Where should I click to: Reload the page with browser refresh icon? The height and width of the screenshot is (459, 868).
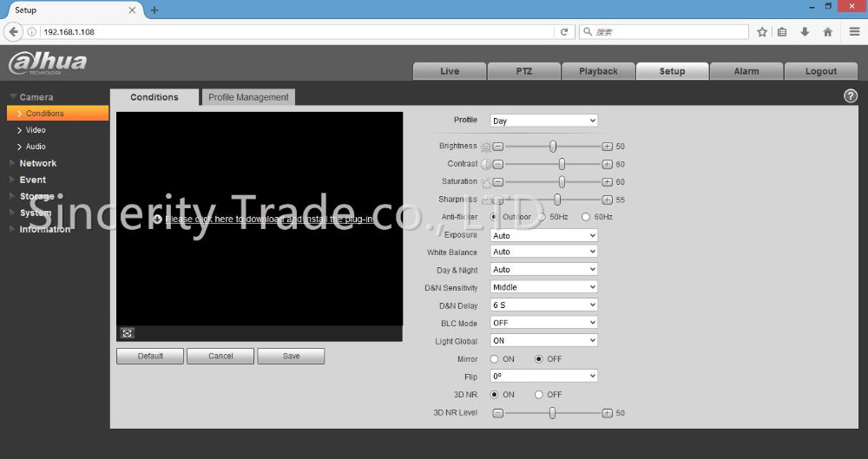[564, 32]
